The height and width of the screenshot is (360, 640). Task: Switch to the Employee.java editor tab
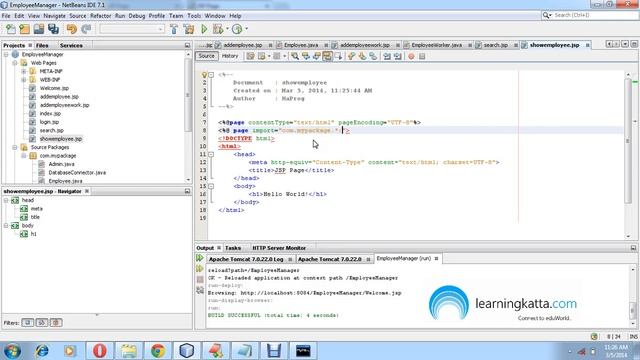[x=301, y=45]
